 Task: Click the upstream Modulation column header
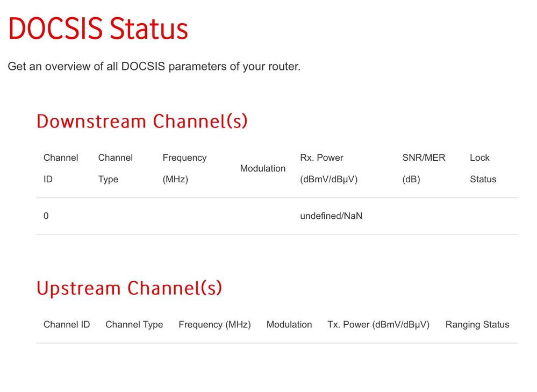click(x=289, y=324)
